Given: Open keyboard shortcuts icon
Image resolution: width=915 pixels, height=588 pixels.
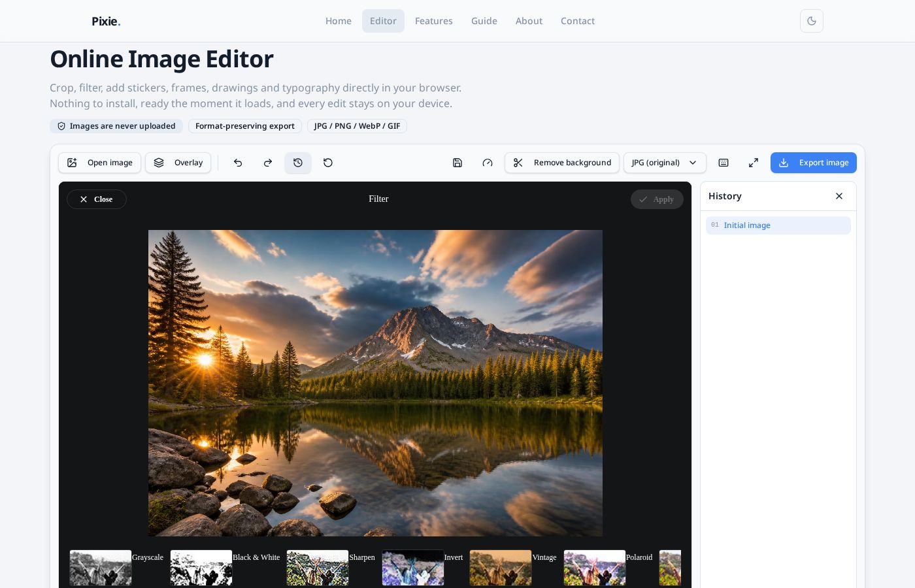Looking at the screenshot, I should [x=724, y=163].
